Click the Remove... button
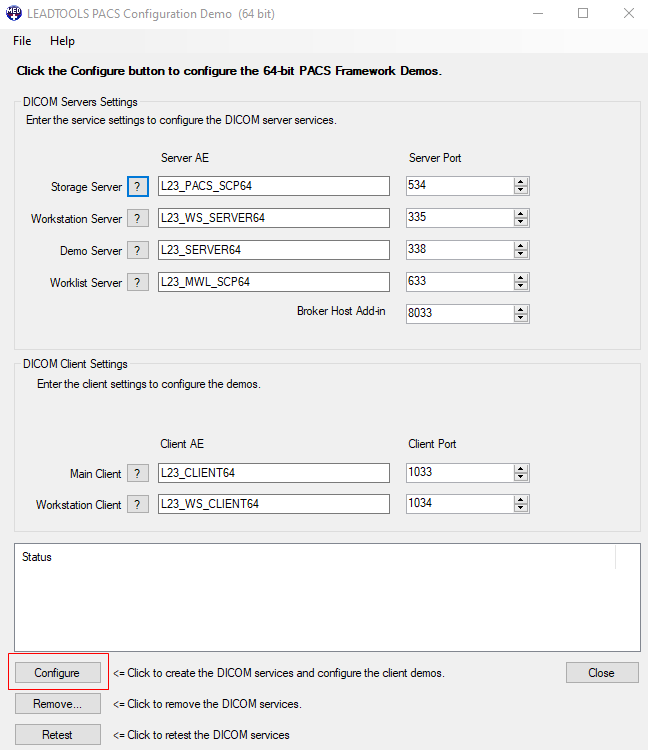Image resolution: width=648 pixels, height=750 pixels. [x=58, y=704]
